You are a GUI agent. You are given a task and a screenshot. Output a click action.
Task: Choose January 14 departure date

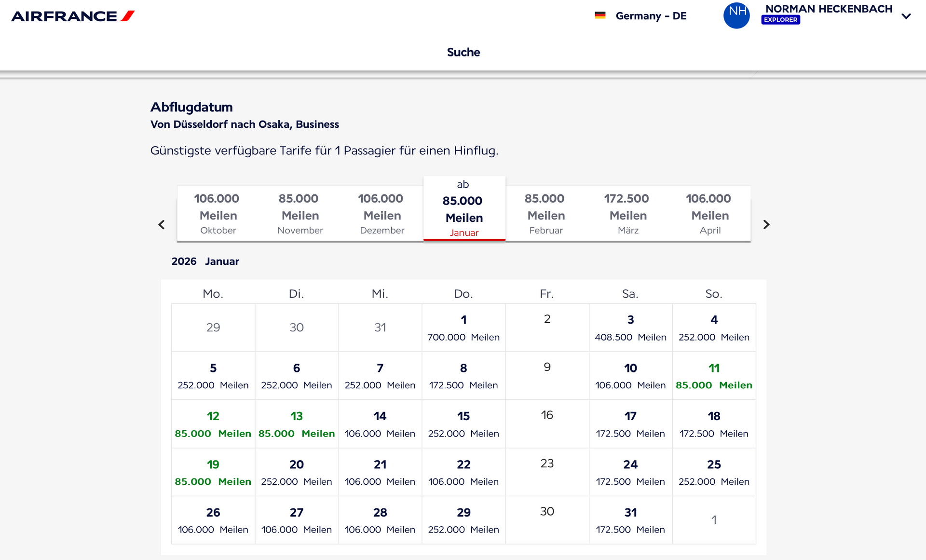(x=380, y=424)
